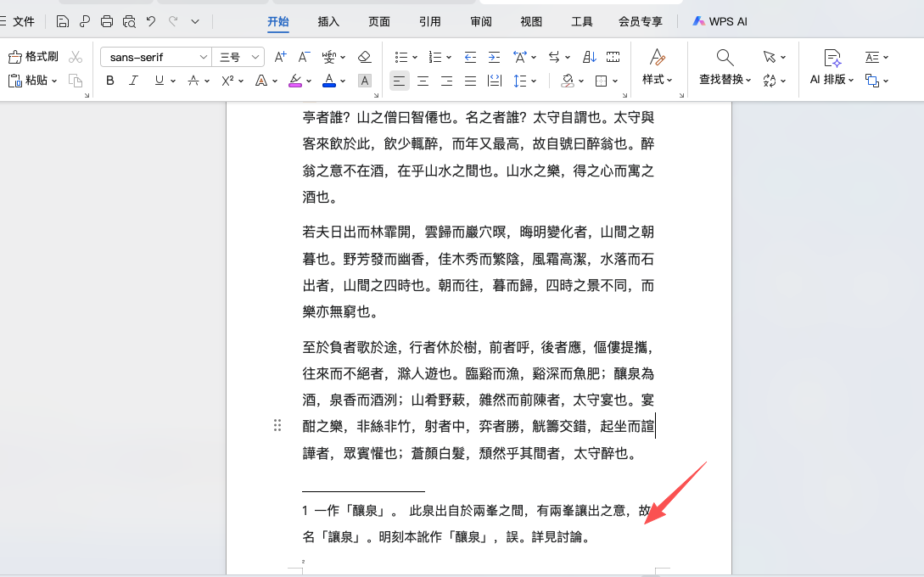Pick a highlight color from the swatch
This screenshot has width=924, height=577.
(296, 81)
